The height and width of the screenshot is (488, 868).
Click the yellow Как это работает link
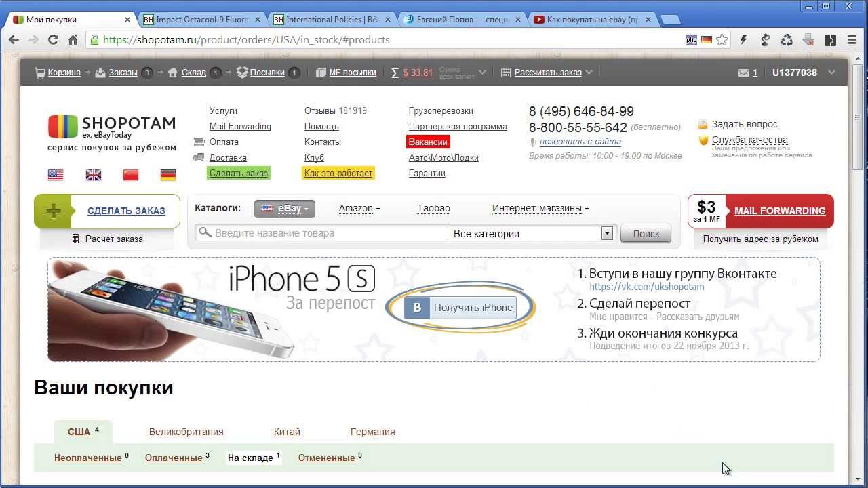[x=338, y=174]
